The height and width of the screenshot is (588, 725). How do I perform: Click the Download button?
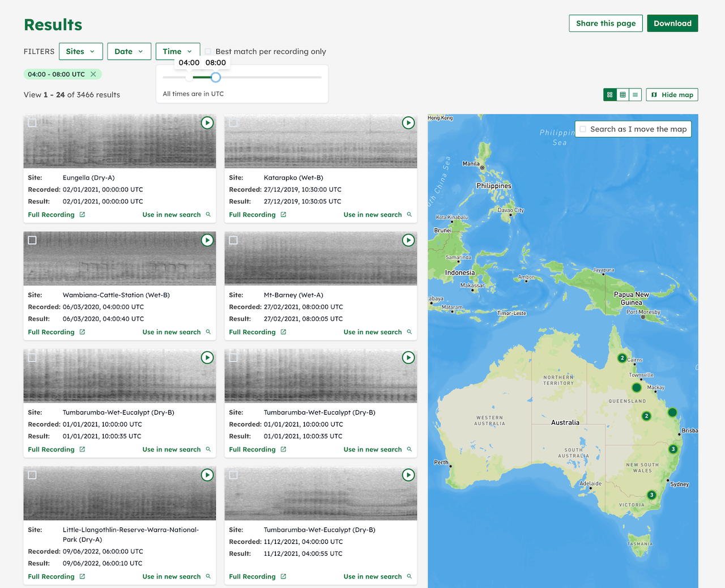click(x=672, y=23)
